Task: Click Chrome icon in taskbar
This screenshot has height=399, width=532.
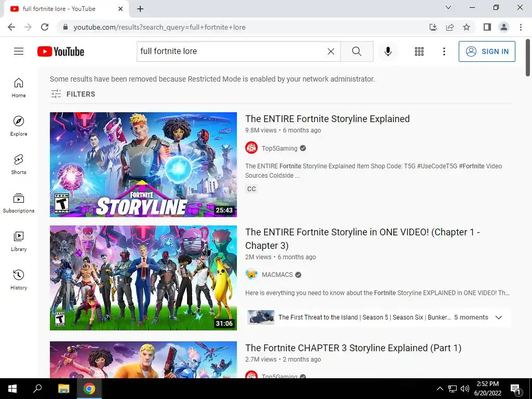Action: click(89, 389)
